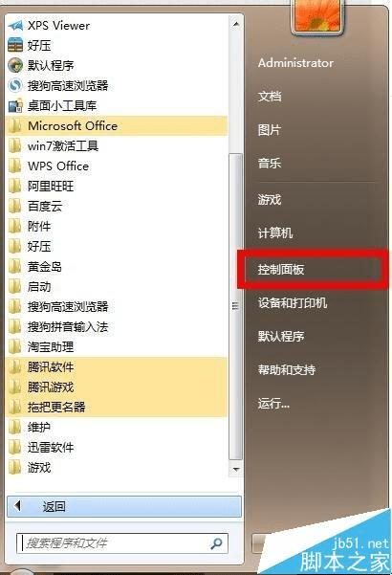The height and width of the screenshot is (575, 392).
Task: Open 控制面板 from the right pane
Action: click(x=281, y=270)
